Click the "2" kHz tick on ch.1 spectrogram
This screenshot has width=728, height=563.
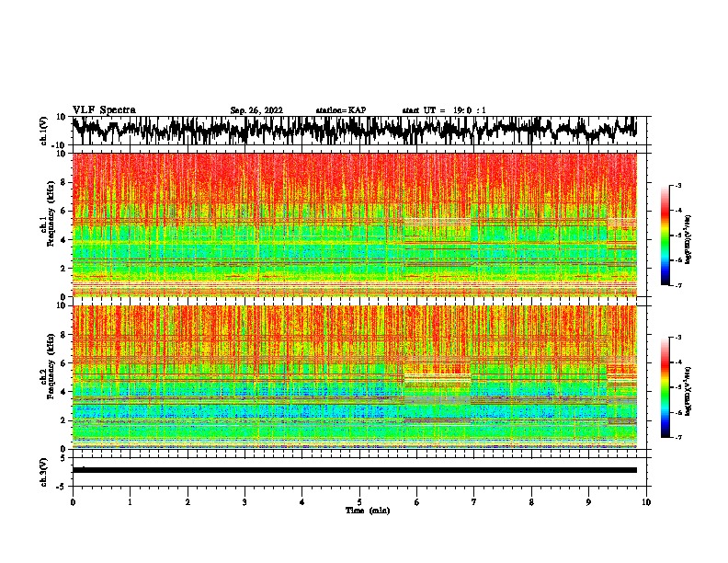point(63,269)
